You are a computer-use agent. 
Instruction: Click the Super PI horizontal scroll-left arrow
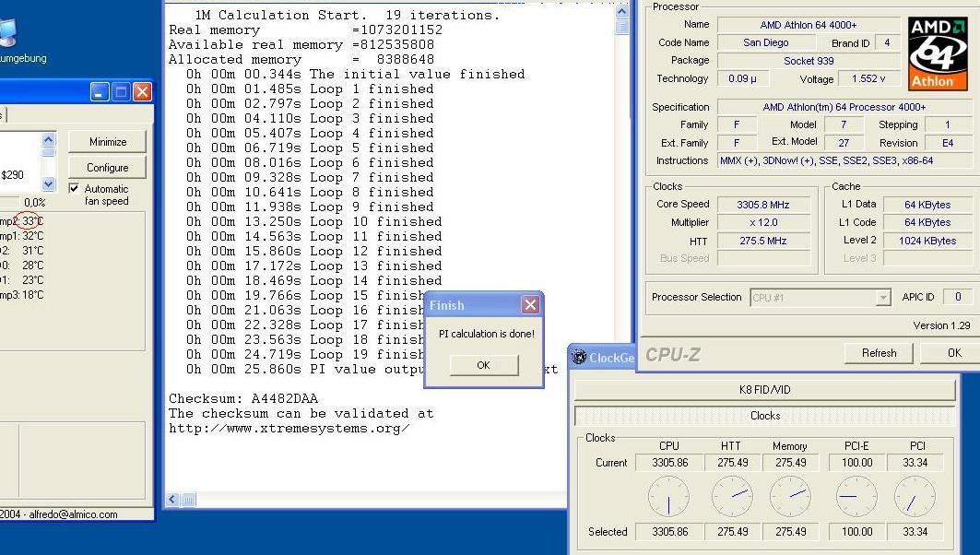click(x=172, y=499)
